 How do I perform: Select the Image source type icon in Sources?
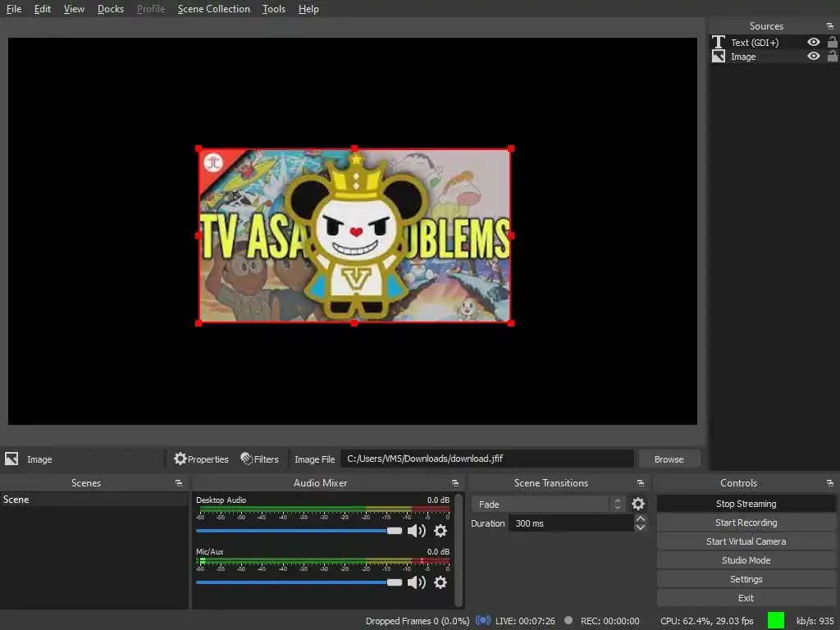coord(719,57)
